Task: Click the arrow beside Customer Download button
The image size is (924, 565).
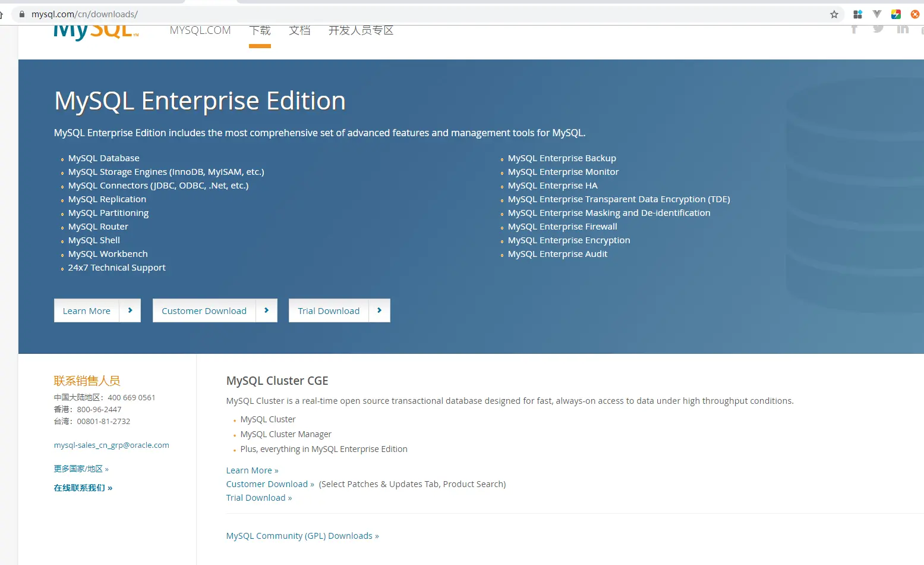Action: pos(267,310)
